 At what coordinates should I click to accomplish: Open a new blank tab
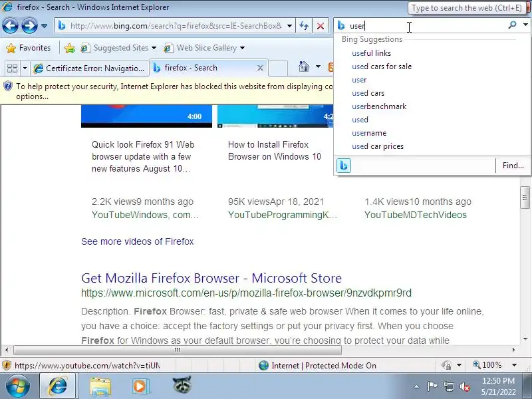tap(278, 68)
